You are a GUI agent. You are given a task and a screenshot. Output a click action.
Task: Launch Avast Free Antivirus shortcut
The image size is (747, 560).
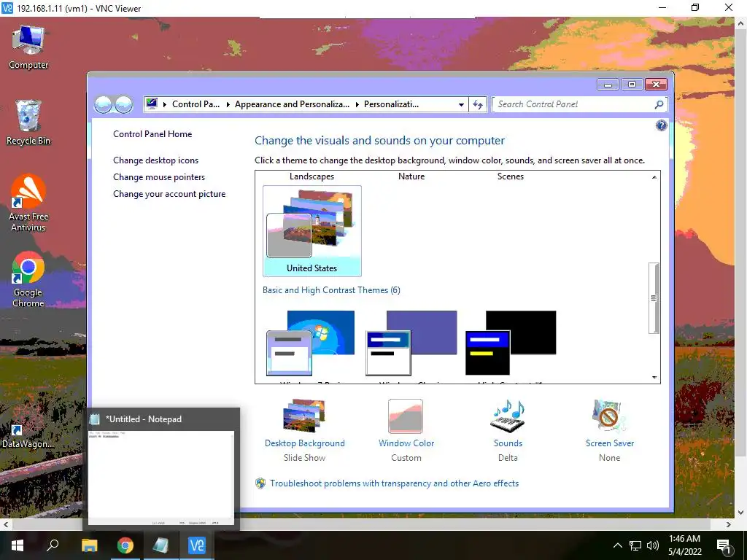[x=28, y=203]
